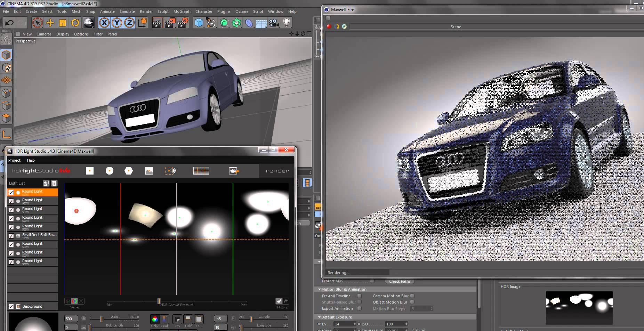Uncheck the Small Rect Soft Box light

[11, 235]
